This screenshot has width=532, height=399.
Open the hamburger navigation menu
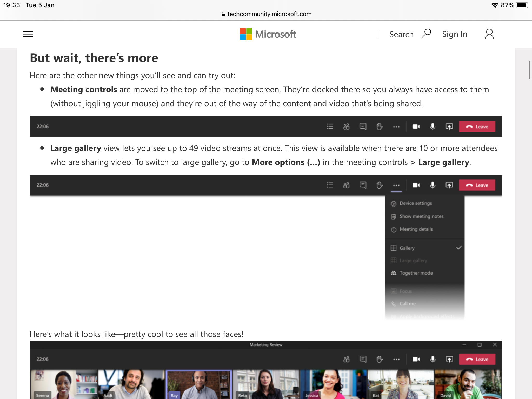(x=28, y=34)
